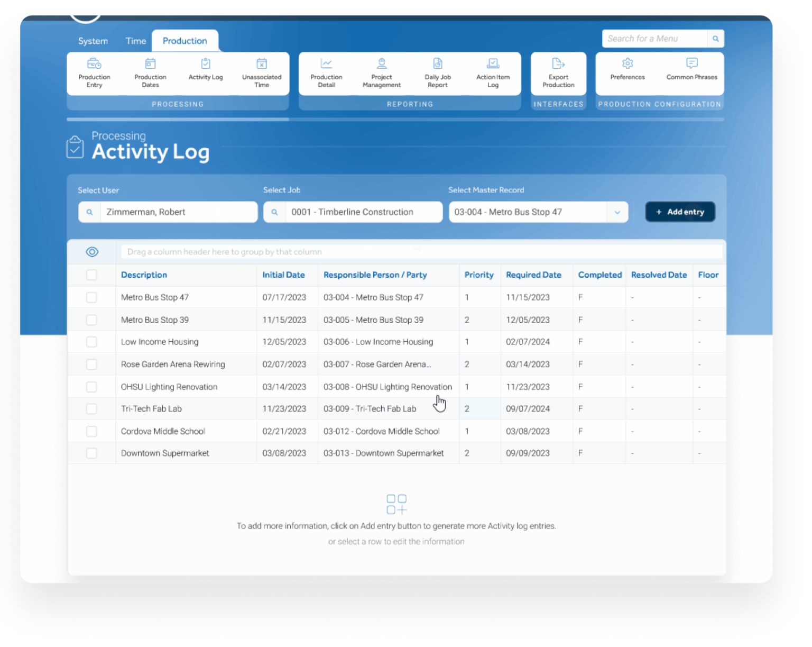Screen dimensions: 812x647
Task: Click the Add entry button
Action: point(680,212)
